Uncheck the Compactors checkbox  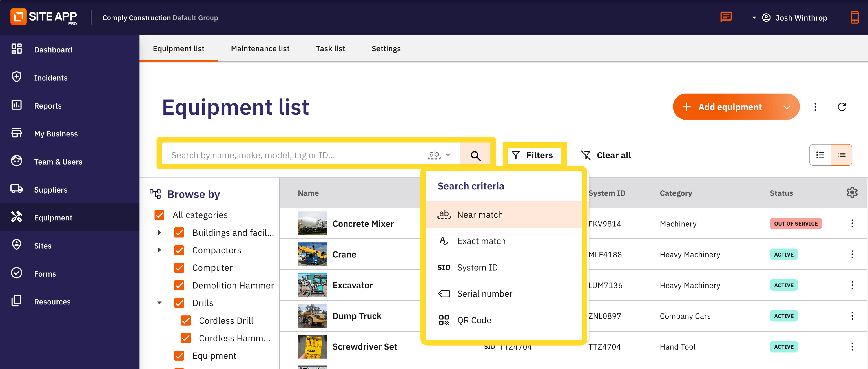click(179, 250)
